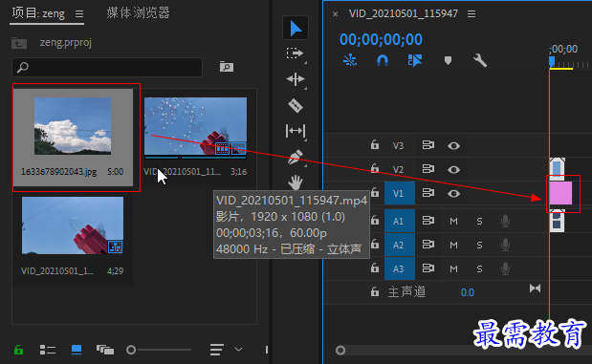The height and width of the screenshot is (364, 592).
Task: Hide track V1 output with the eye
Action: (453, 194)
